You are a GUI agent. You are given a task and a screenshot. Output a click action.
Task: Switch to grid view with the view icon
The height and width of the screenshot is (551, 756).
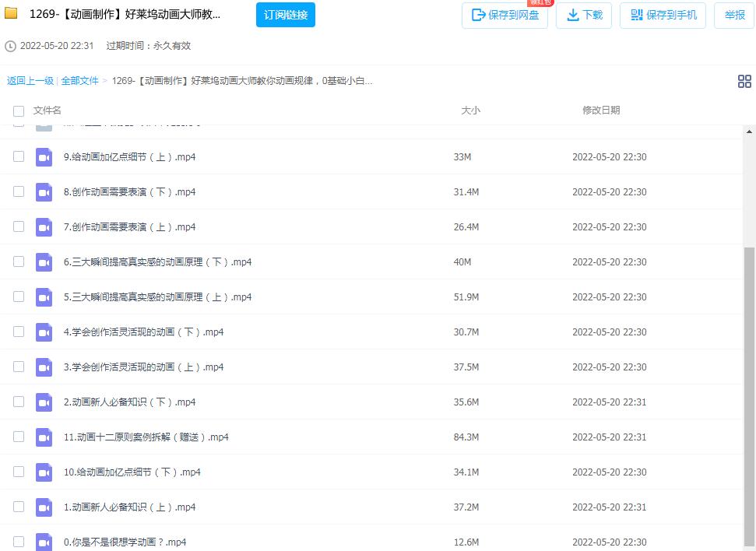tap(744, 81)
